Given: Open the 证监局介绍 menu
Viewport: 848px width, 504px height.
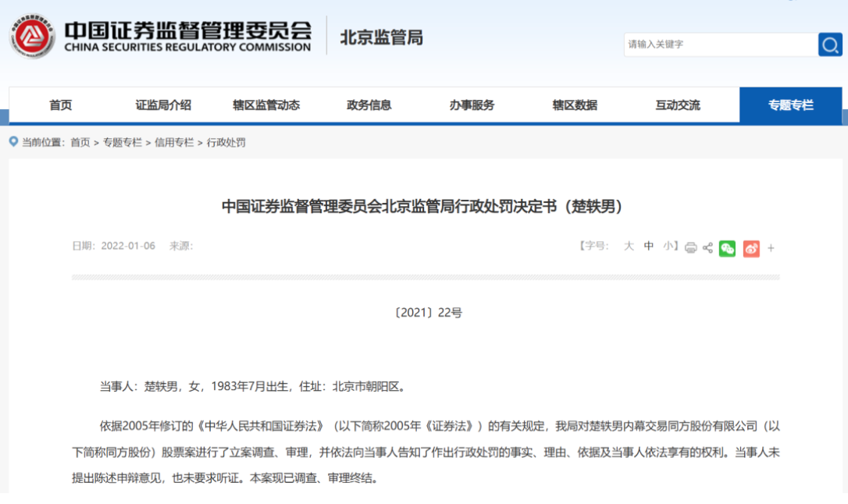Looking at the screenshot, I should pyautogui.click(x=163, y=105).
